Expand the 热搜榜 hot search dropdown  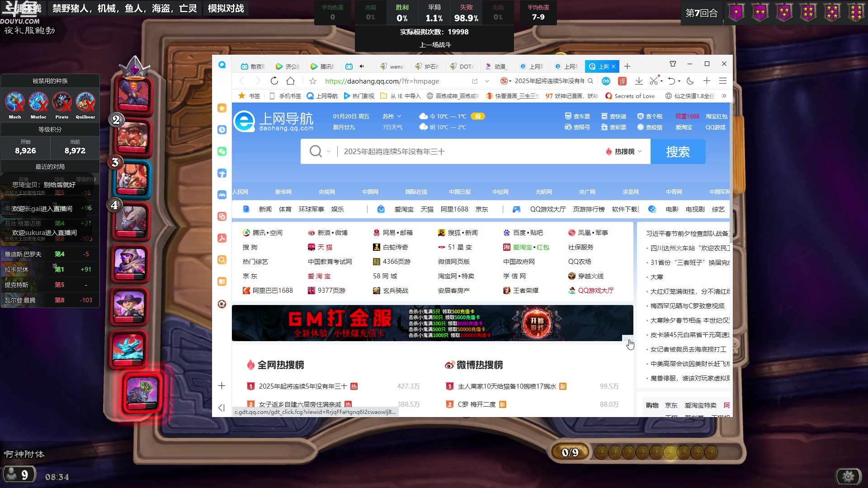[x=624, y=151]
